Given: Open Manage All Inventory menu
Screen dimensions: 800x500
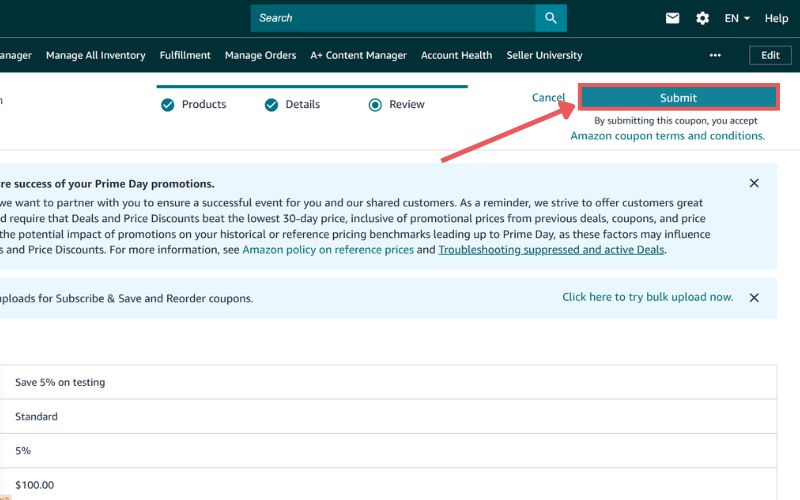Looking at the screenshot, I should pyautogui.click(x=95, y=55).
